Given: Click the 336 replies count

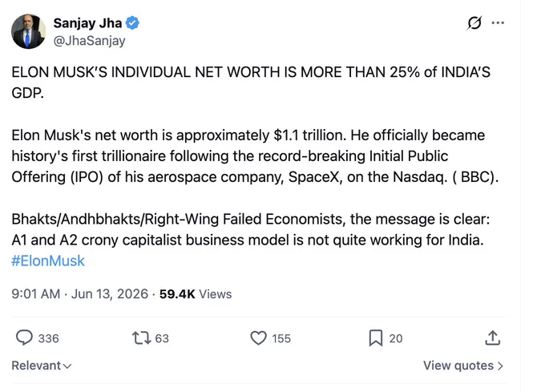Looking at the screenshot, I should coord(48,338).
